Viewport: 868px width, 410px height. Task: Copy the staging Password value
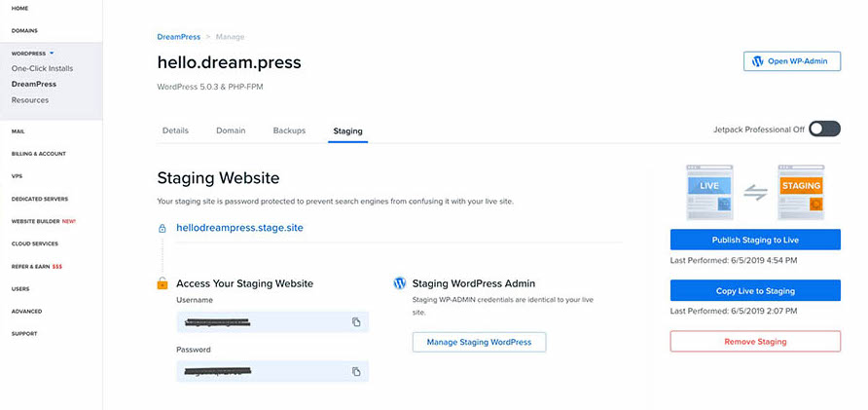(x=356, y=371)
